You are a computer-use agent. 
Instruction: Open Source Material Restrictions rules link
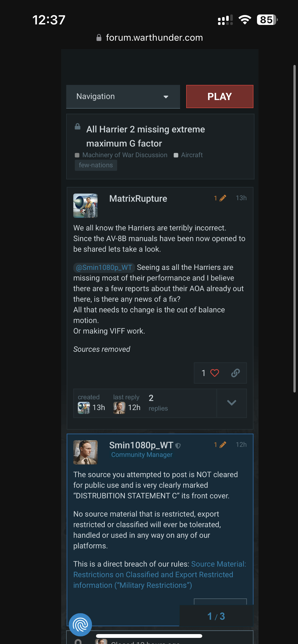coord(160,575)
